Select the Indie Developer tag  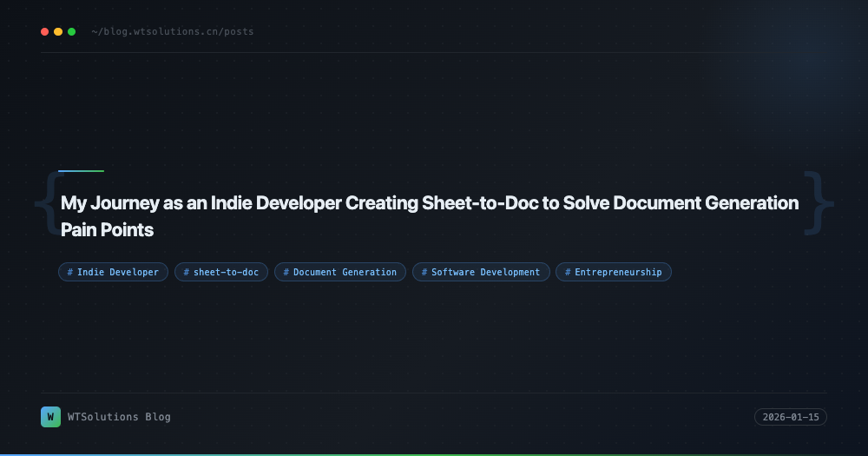coord(113,272)
